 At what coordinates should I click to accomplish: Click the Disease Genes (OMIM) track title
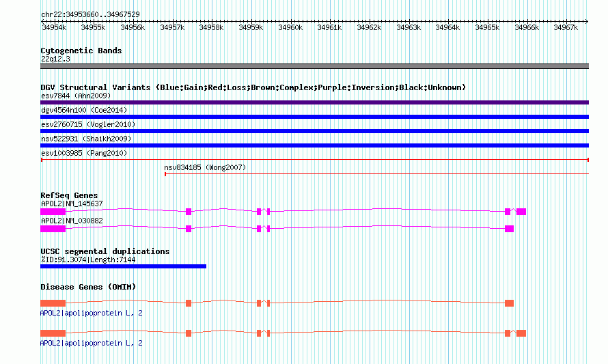point(88,287)
